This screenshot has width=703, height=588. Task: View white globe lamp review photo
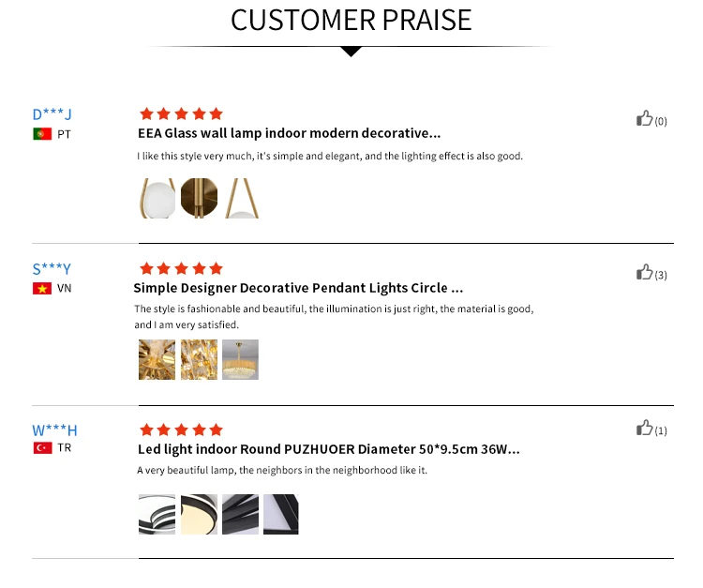tap(157, 198)
